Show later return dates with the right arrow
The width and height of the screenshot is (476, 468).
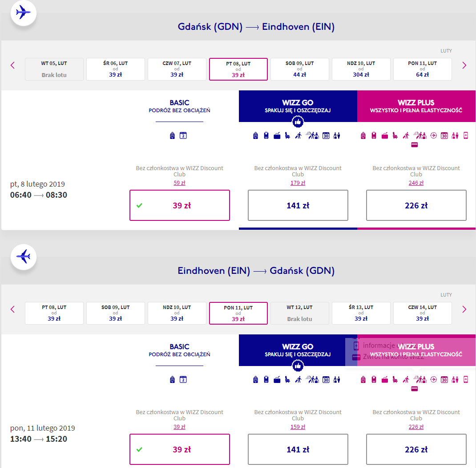click(x=464, y=309)
